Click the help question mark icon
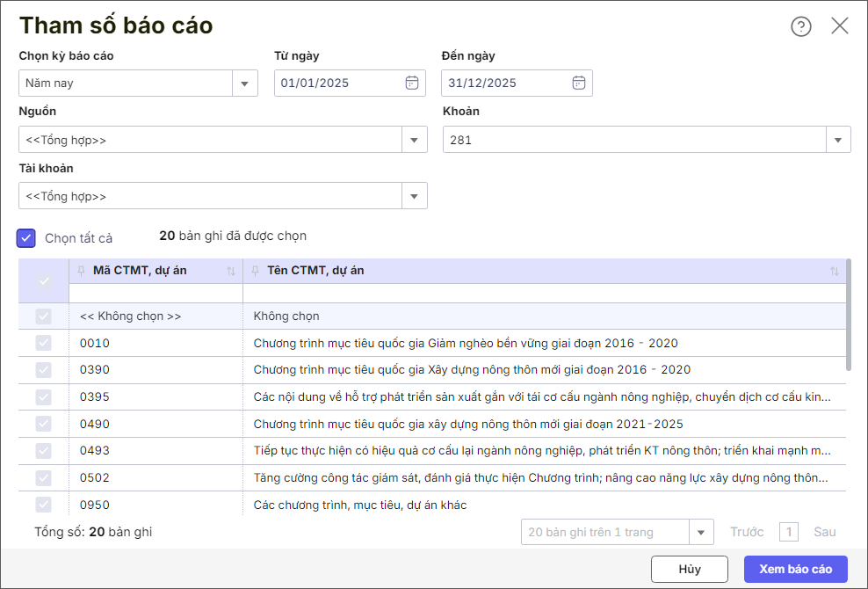Viewport: 868px width, 589px height. 800,26
